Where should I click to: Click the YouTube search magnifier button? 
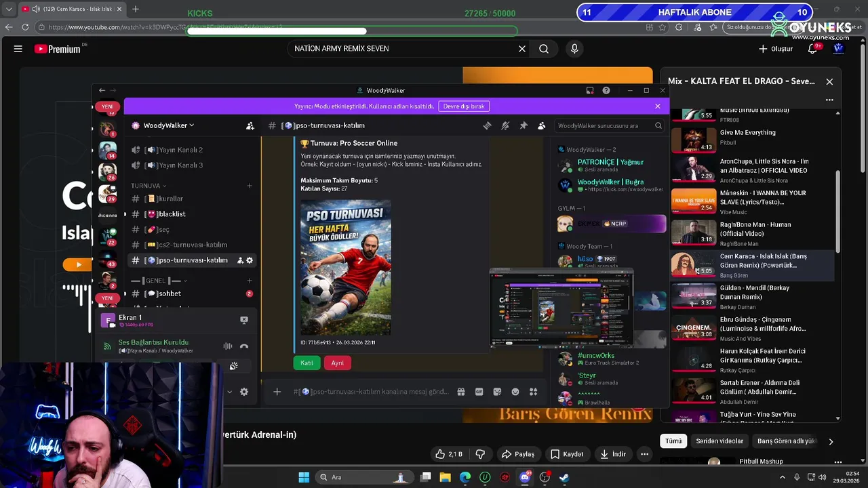coord(544,49)
